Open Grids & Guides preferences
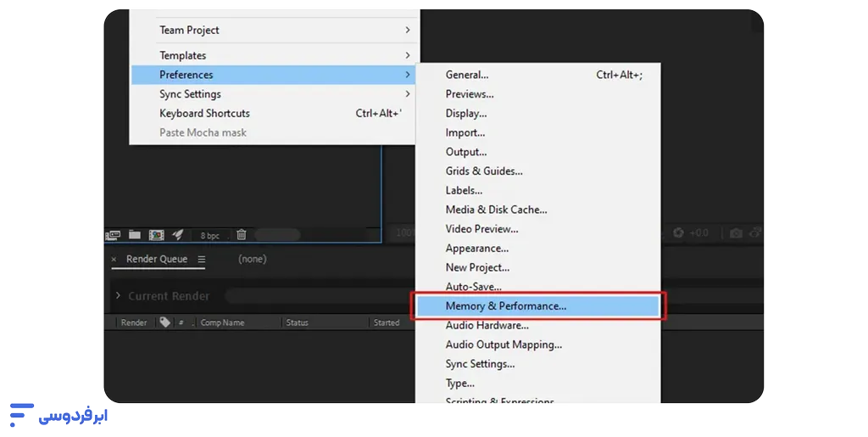Viewport: 868px width, 437px height. [x=538, y=171]
